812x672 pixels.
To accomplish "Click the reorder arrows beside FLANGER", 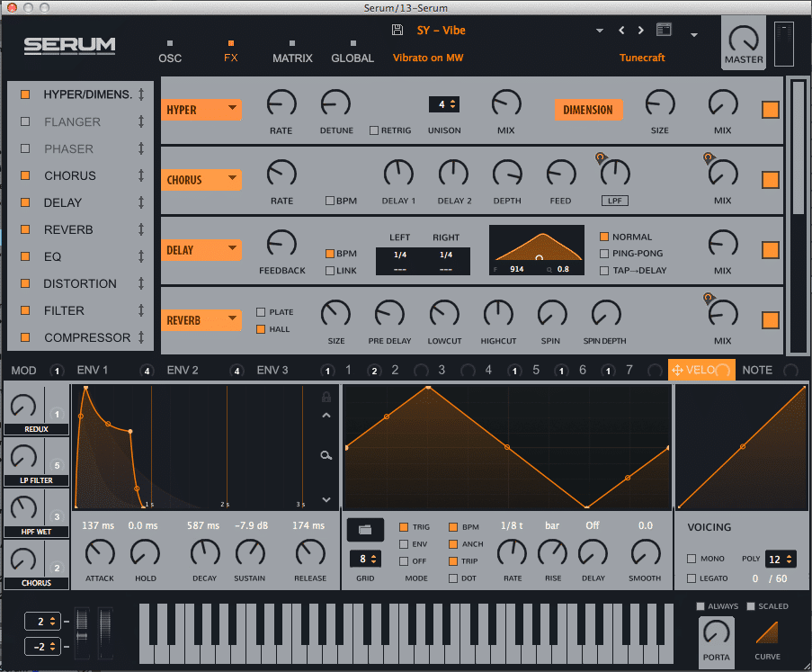I will pyautogui.click(x=141, y=121).
